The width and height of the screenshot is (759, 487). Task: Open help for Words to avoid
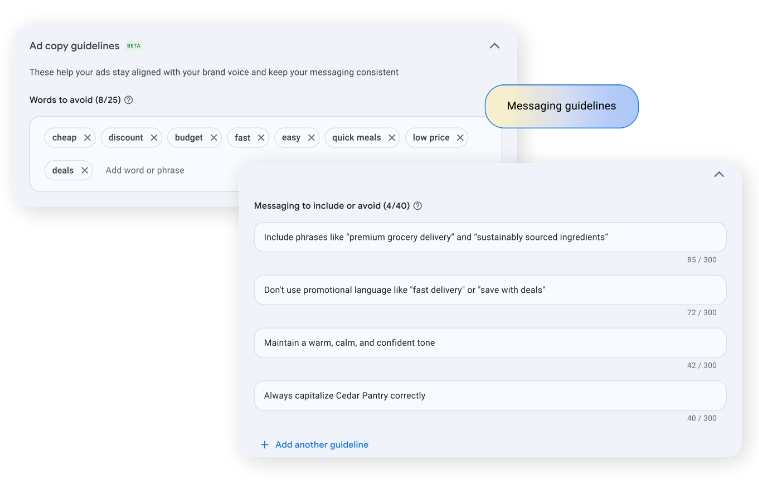[x=128, y=100]
